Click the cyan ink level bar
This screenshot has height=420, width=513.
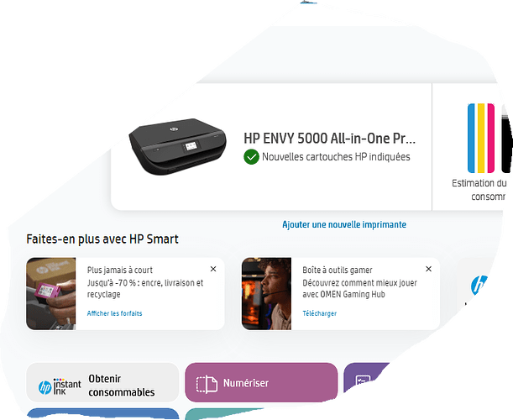[471, 138]
